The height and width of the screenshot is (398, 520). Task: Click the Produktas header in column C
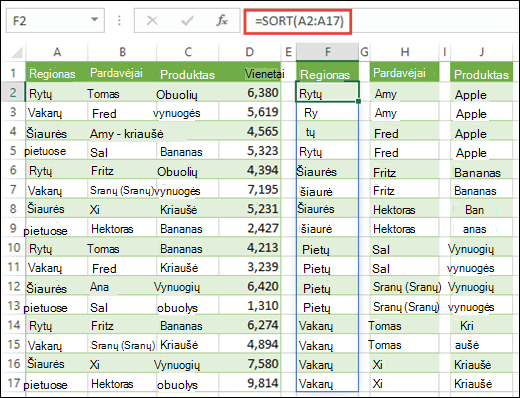[x=188, y=72]
